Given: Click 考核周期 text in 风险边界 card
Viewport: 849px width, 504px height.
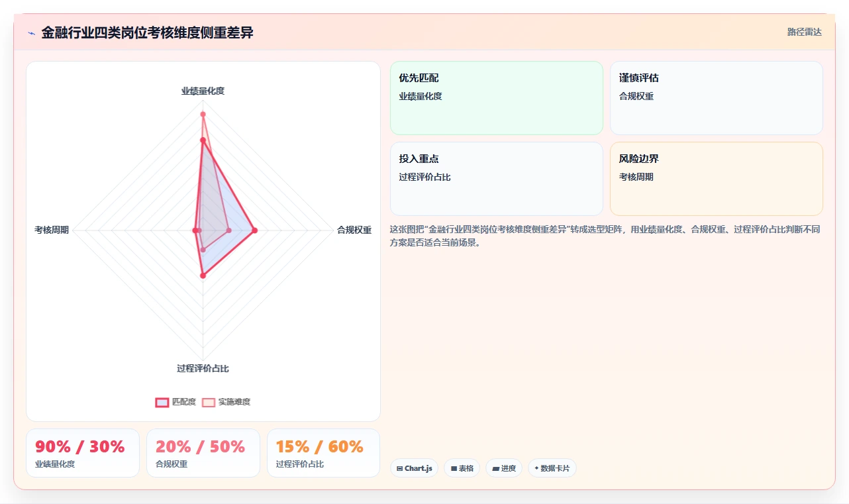Looking at the screenshot, I should point(636,177).
